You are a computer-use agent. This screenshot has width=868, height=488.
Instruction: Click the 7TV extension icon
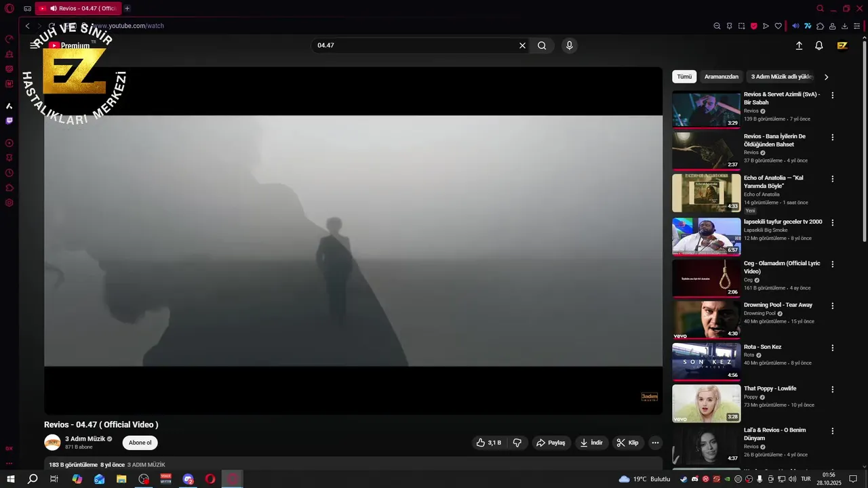[x=808, y=26]
